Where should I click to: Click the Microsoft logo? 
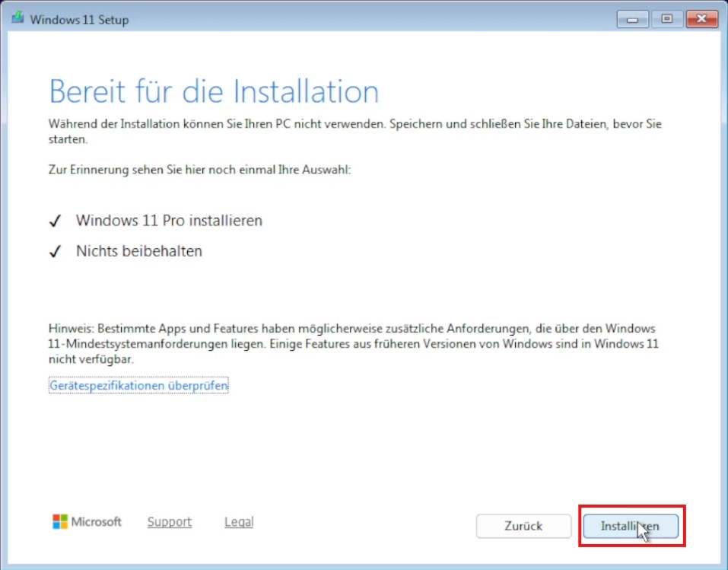point(87,522)
